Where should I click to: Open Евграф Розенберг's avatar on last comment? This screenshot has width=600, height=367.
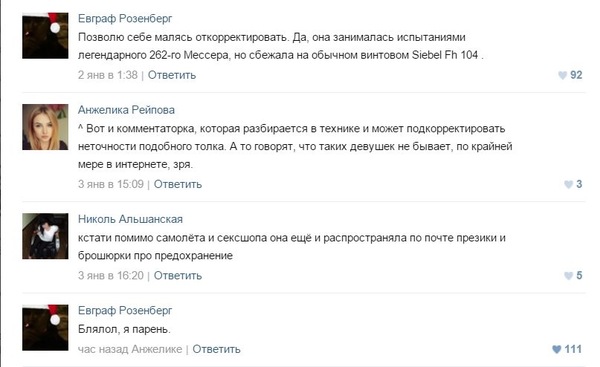tap(45, 328)
